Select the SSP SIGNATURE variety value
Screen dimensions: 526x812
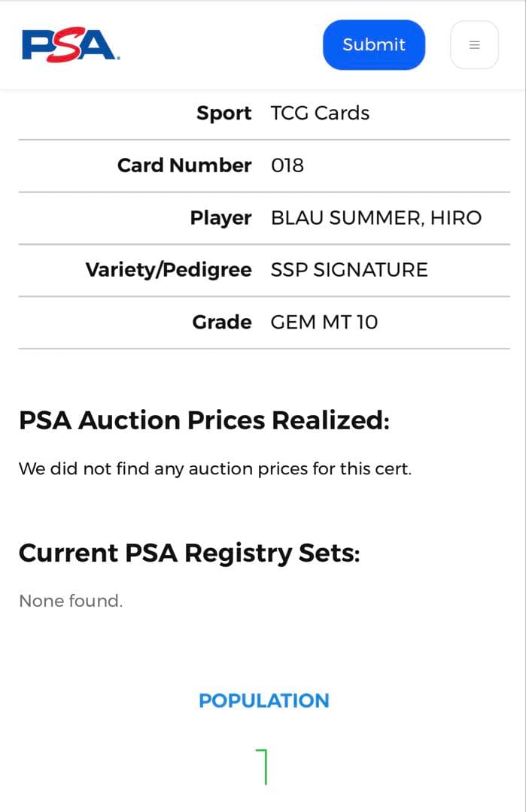(x=349, y=270)
